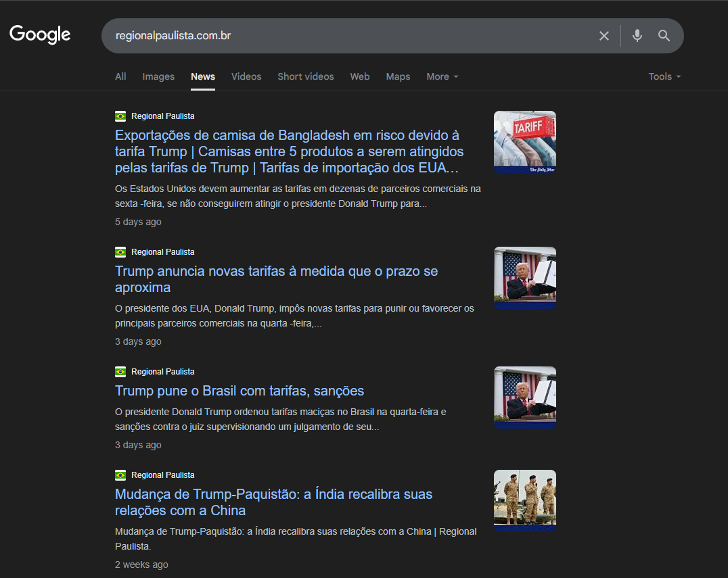Clear the search box text

coord(604,36)
